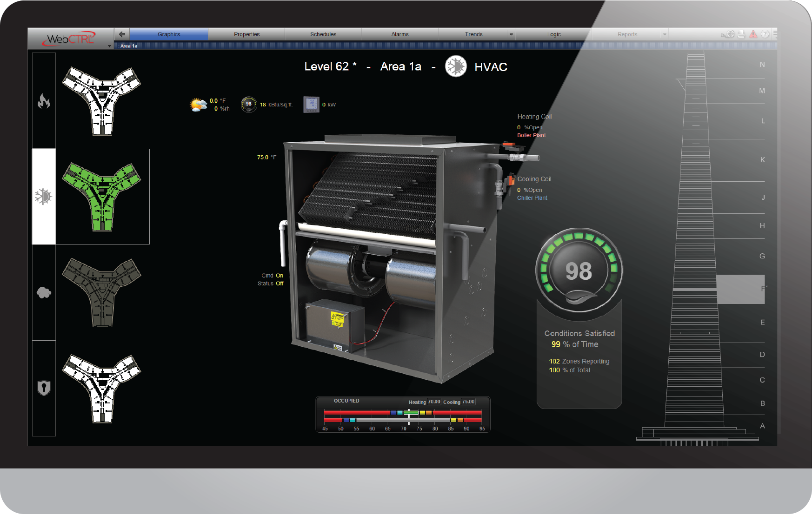Switch to the Alarms tab
812x515 pixels.
click(400, 34)
